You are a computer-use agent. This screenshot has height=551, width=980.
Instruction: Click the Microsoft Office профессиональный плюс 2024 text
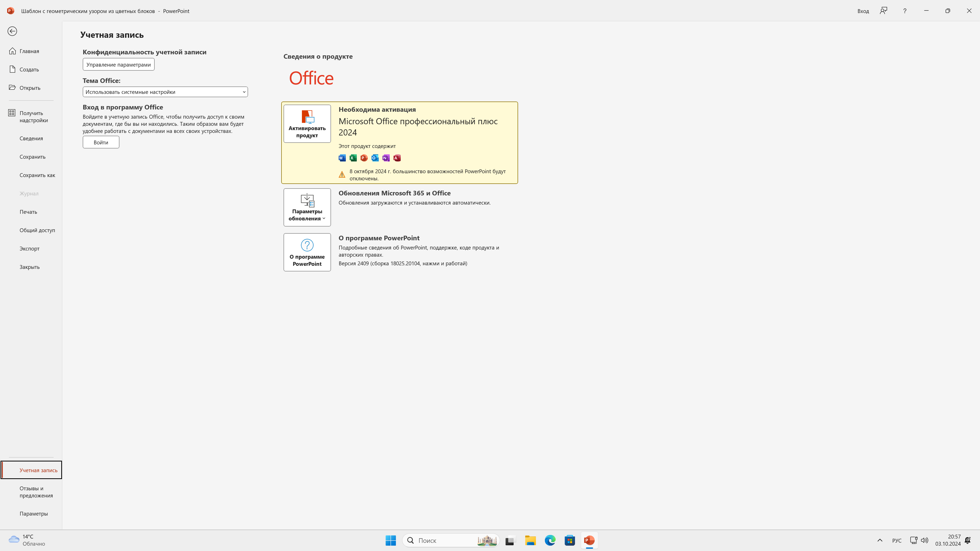[x=418, y=127]
